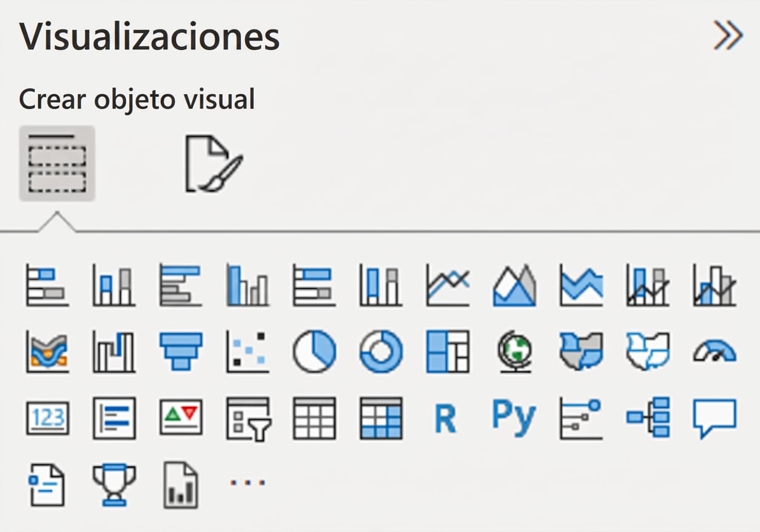The image size is (760, 532).
Task: Add a line chart visual
Action: click(x=448, y=285)
